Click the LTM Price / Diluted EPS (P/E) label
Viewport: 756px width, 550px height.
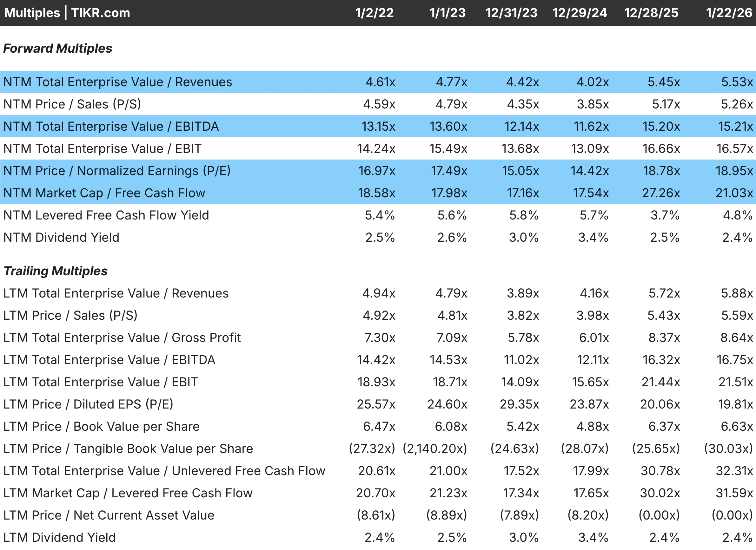88,404
